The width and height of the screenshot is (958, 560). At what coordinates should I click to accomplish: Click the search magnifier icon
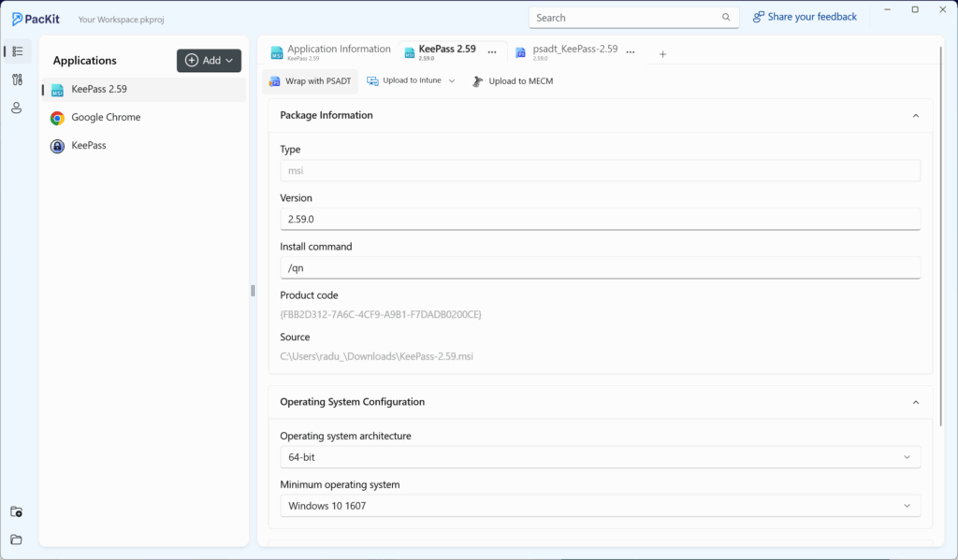click(x=726, y=18)
